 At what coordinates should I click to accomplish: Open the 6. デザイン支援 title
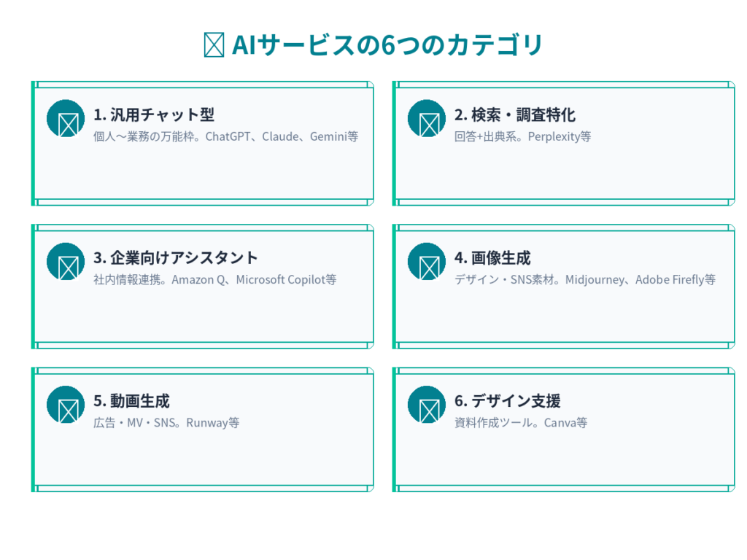pos(508,400)
